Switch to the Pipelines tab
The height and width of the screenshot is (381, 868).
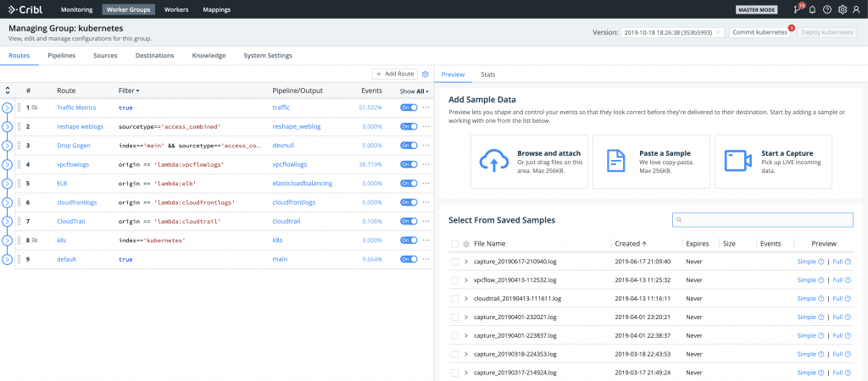[61, 56]
